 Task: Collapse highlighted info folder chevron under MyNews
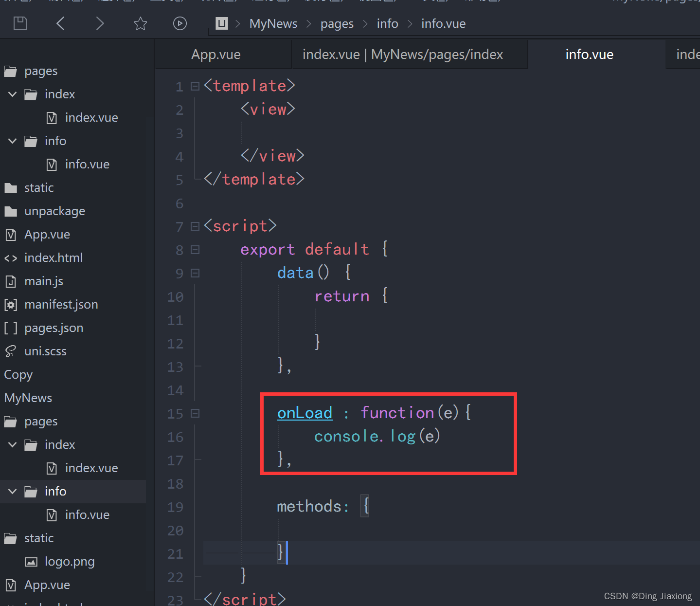13,492
